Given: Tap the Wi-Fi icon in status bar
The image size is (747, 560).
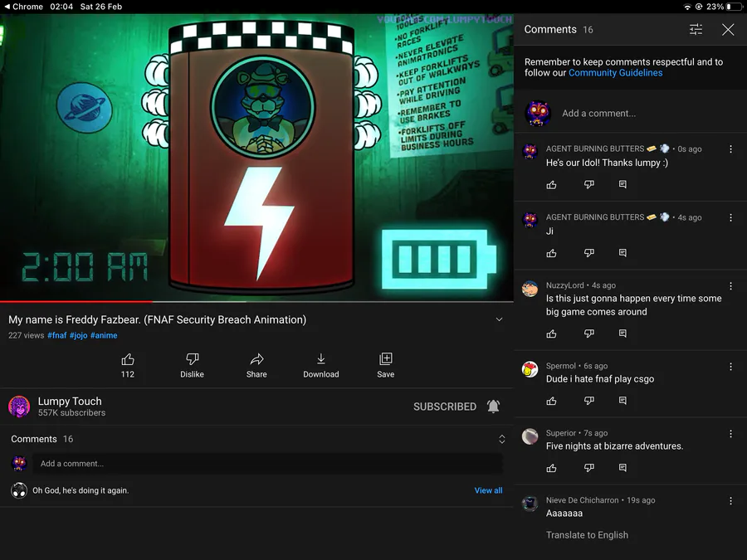Looking at the screenshot, I should (x=687, y=7).
